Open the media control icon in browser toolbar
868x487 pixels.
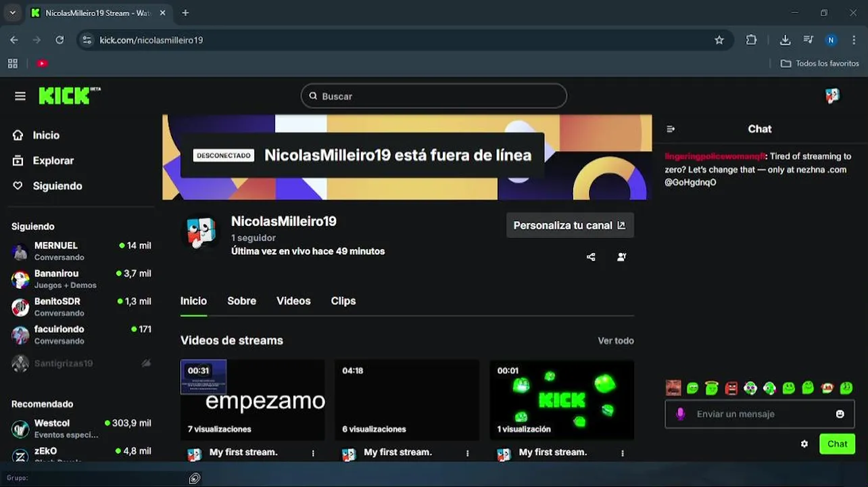808,40
